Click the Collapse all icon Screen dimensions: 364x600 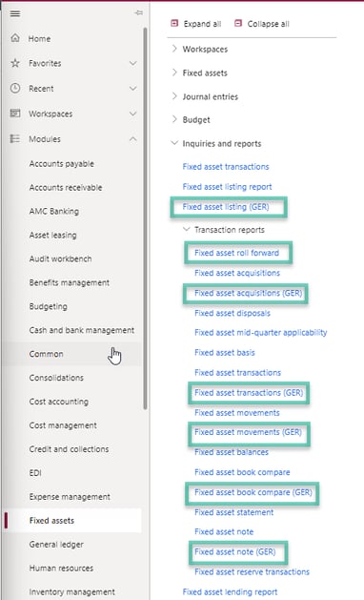(x=238, y=24)
